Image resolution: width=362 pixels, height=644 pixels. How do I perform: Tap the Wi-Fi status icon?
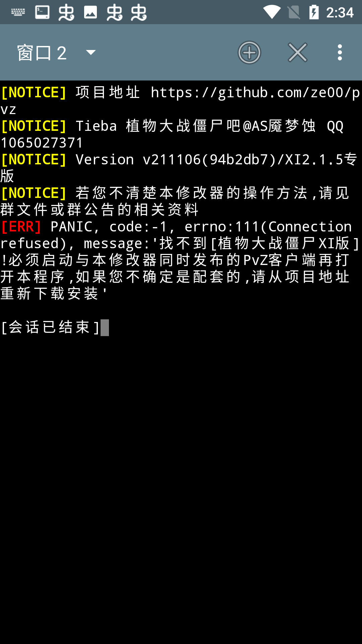coord(272,12)
